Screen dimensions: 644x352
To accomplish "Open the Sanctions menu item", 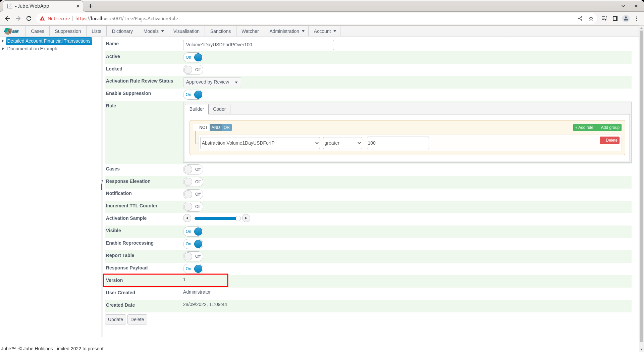I will (x=220, y=31).
